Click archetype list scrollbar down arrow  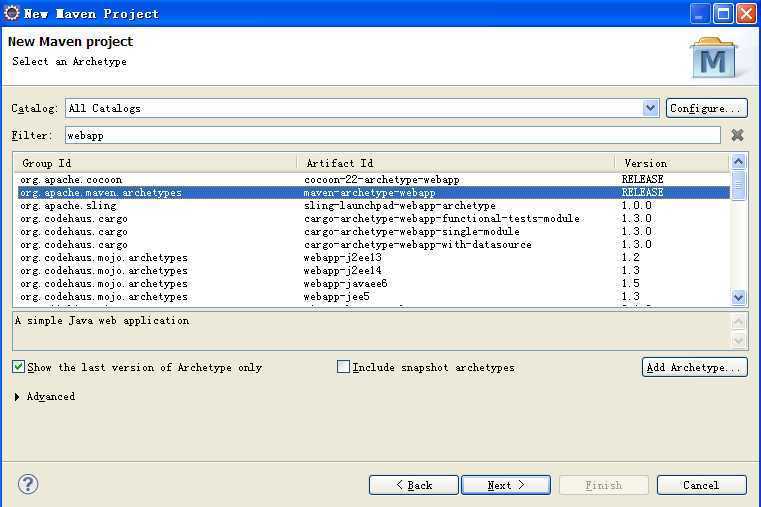pos(738,297)
